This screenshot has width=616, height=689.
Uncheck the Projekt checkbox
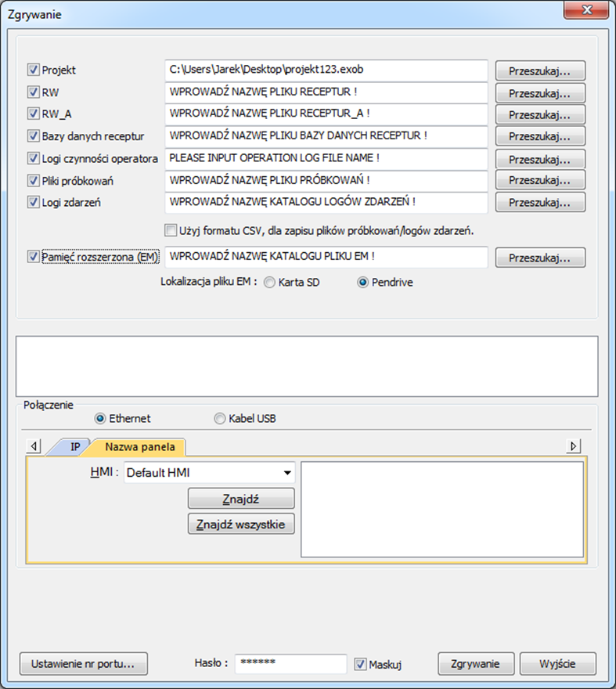[x=34, y=70]
